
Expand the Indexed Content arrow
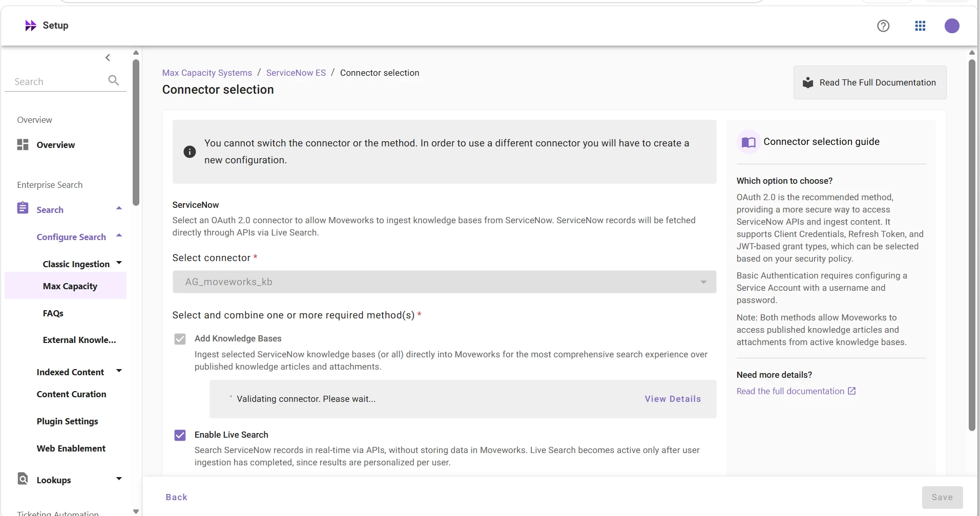(x=119, y=371)
